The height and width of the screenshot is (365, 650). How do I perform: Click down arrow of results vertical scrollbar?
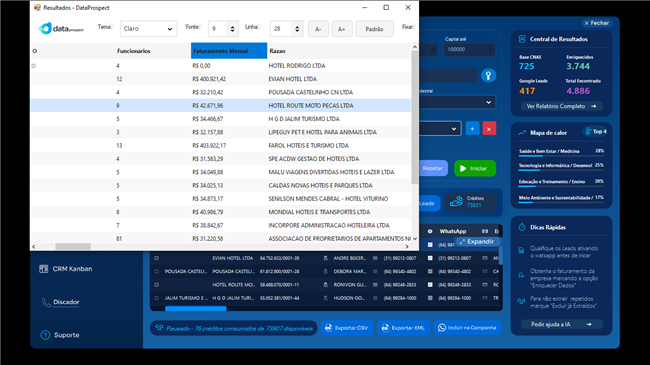tap(415, 238)
